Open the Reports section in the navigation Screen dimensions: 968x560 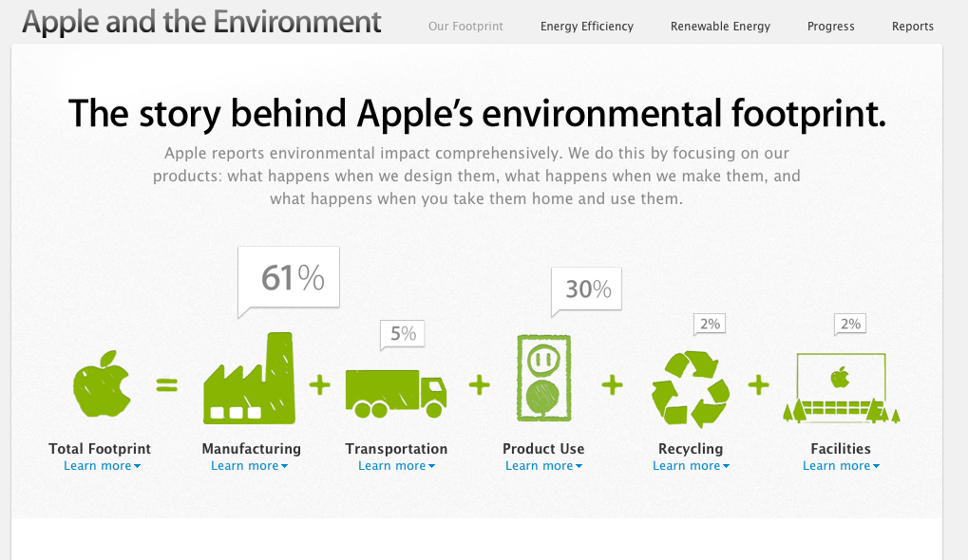[912, 27]
